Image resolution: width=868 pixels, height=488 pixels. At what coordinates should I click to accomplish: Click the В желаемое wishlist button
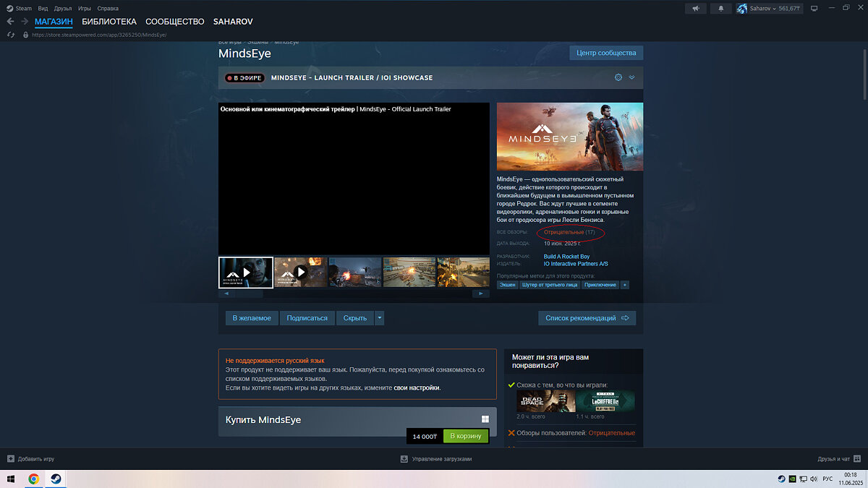[252, 318]
